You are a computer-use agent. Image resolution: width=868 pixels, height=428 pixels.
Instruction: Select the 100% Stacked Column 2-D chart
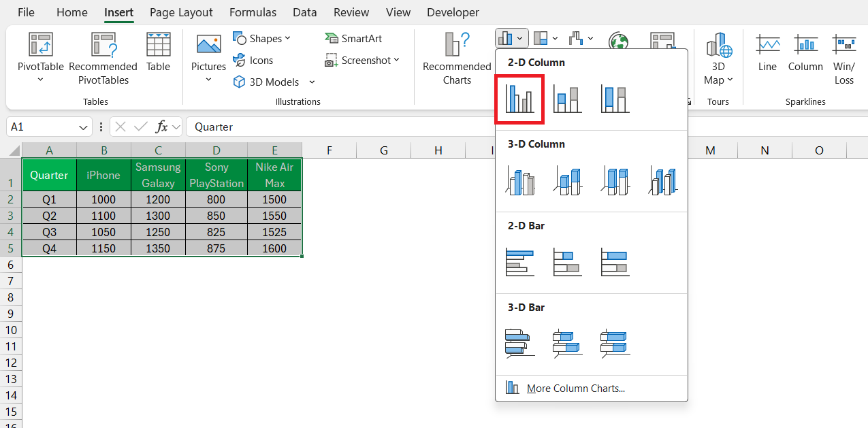[615, 99]
